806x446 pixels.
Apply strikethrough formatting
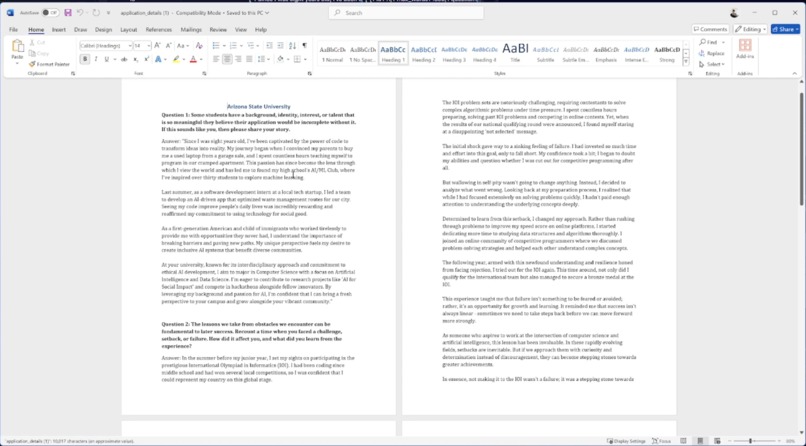coord(124,60)
